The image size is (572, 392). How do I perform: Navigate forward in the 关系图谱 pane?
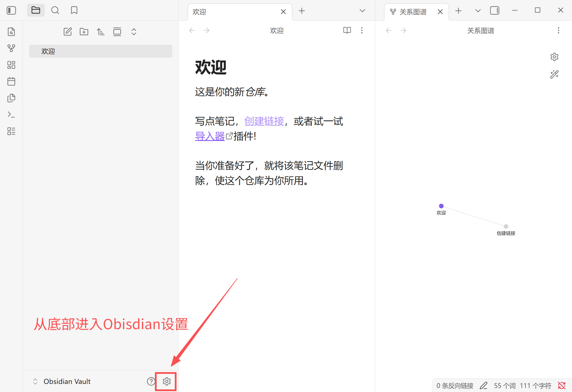click(403, 31)
